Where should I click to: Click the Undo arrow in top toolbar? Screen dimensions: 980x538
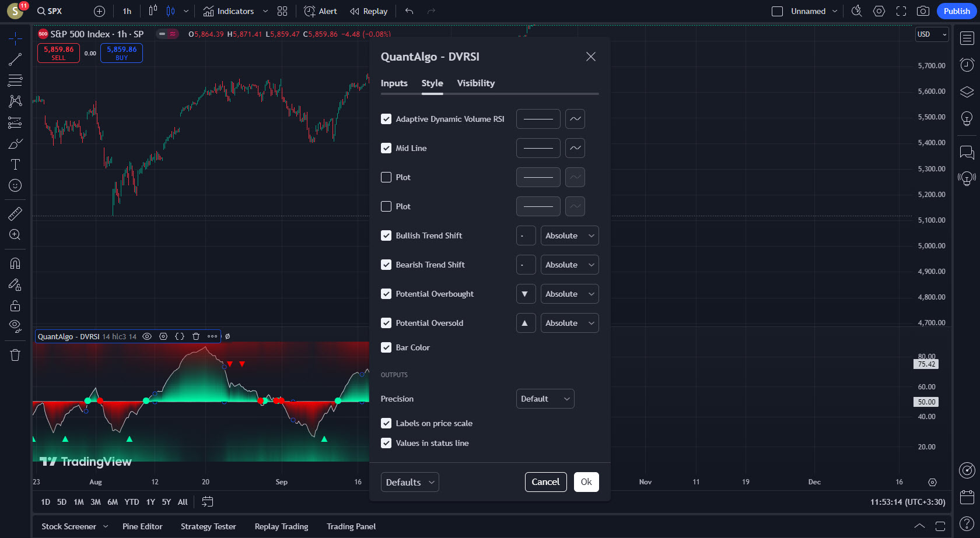pyautogui.click(x=409, y=11)
